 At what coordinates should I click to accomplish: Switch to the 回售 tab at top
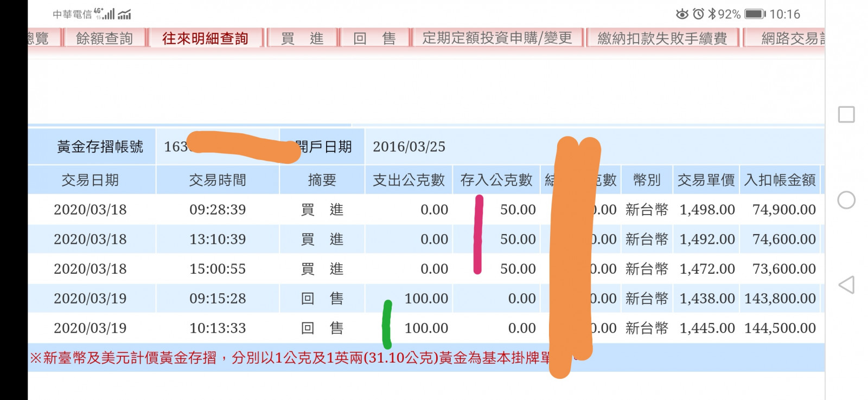point(374,38)
